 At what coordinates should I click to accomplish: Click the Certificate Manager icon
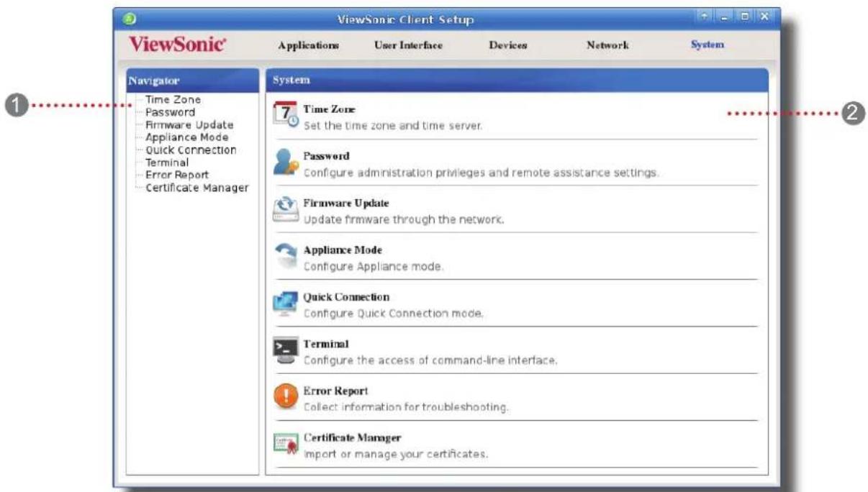[286, 445]
